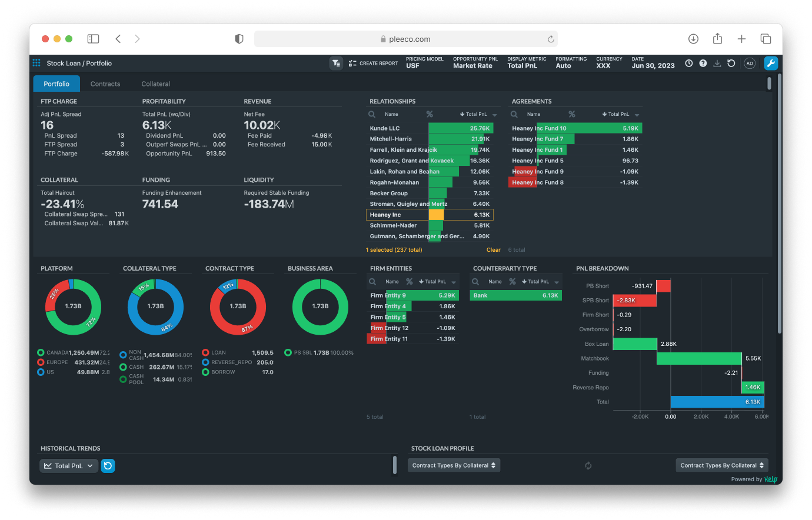This screenshot has width=812, height=520.
Task: Click the filter icon beside Create Report
Action: click(336, 63)
